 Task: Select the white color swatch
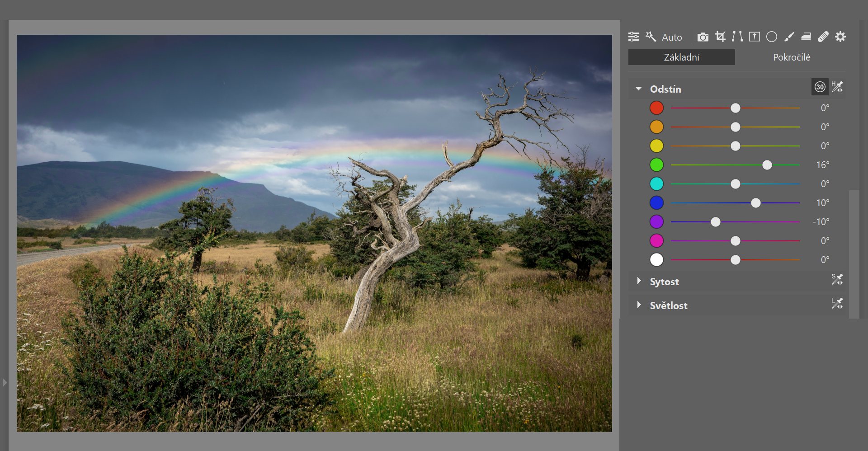[x=656, y=260]
